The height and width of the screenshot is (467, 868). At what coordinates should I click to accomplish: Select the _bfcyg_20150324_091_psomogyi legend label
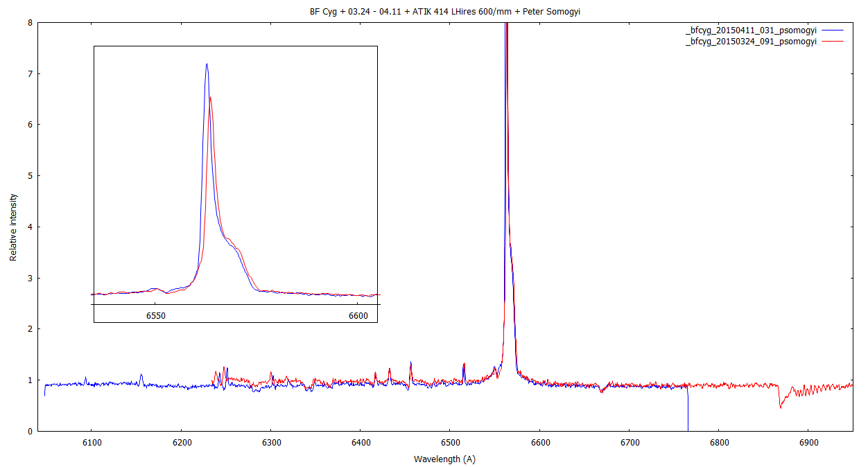coord(750,42)
